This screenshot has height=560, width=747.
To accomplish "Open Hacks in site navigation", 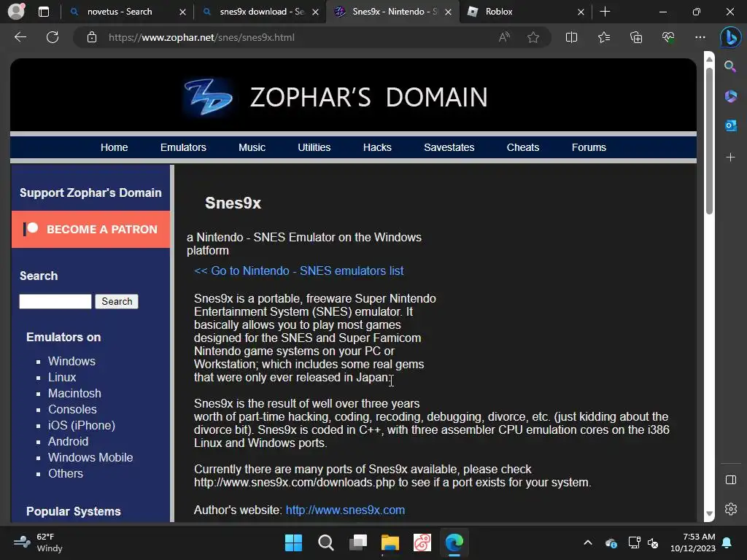I will (x=377, y=147).
